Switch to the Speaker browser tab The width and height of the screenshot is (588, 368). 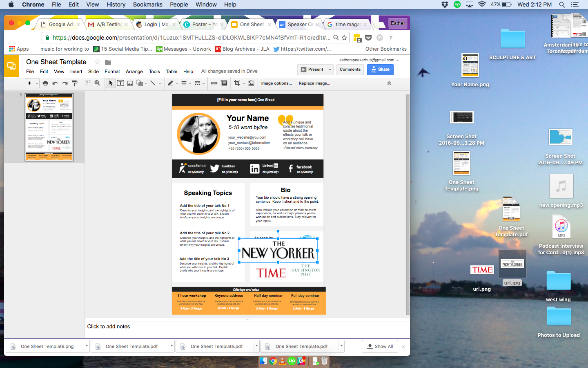(299, 25)
